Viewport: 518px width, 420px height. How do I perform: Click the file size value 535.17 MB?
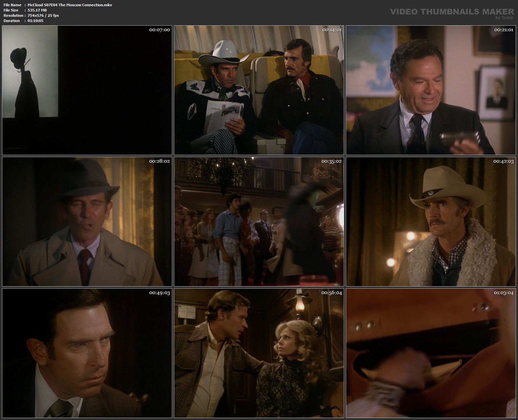click(37, 10)
